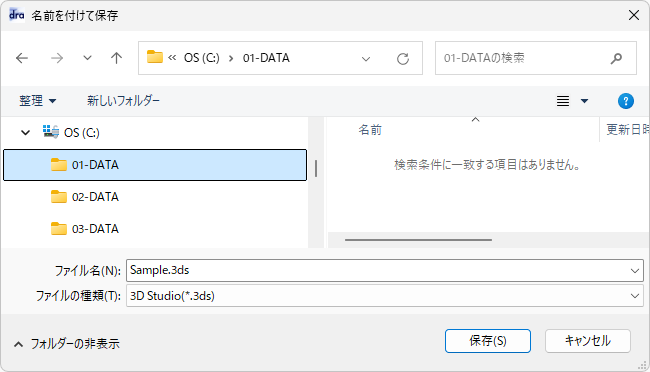Screen dimensions: 650x372
Task: Open the 整理 organize menu
Action: click(x=37, y=101)
